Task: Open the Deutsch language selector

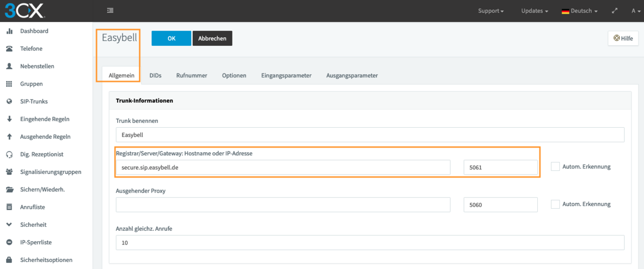Action: pyautogui.click(x=580, y=11)
